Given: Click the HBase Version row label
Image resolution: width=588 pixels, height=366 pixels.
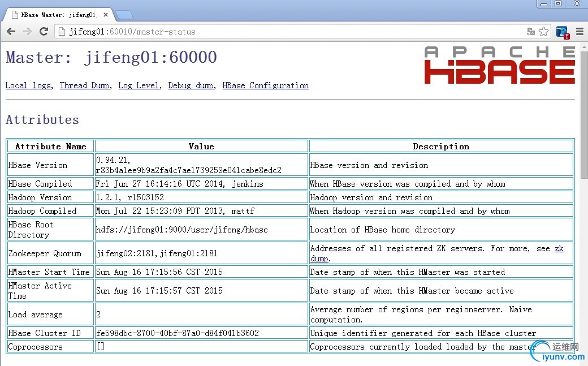Looking at the screenshot, I should 38,165.
